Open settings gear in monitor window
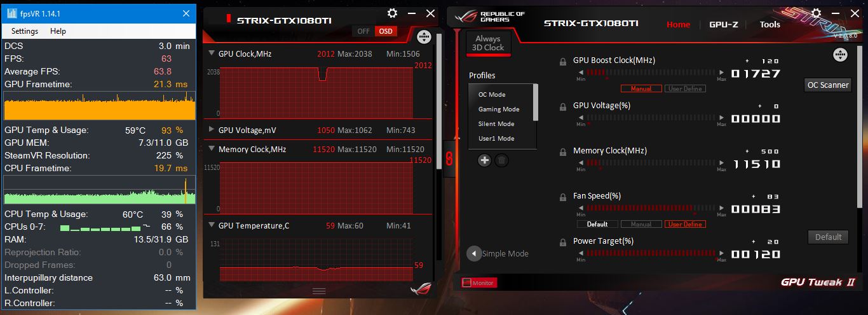868x315 pixels. 392,13
